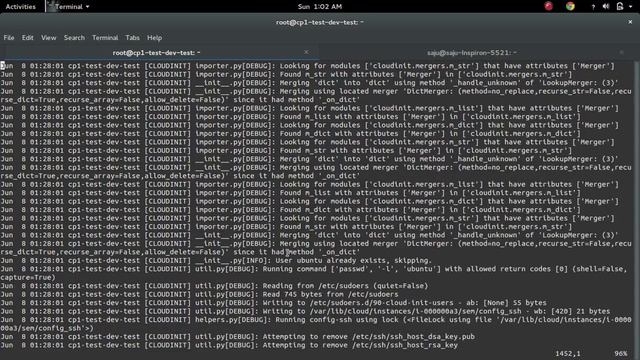Click window title root@cp1-test-dev-test
Image resolution: width=640 pixels, height=360 pixels.
pyautogui.click(x=320, y=22)
